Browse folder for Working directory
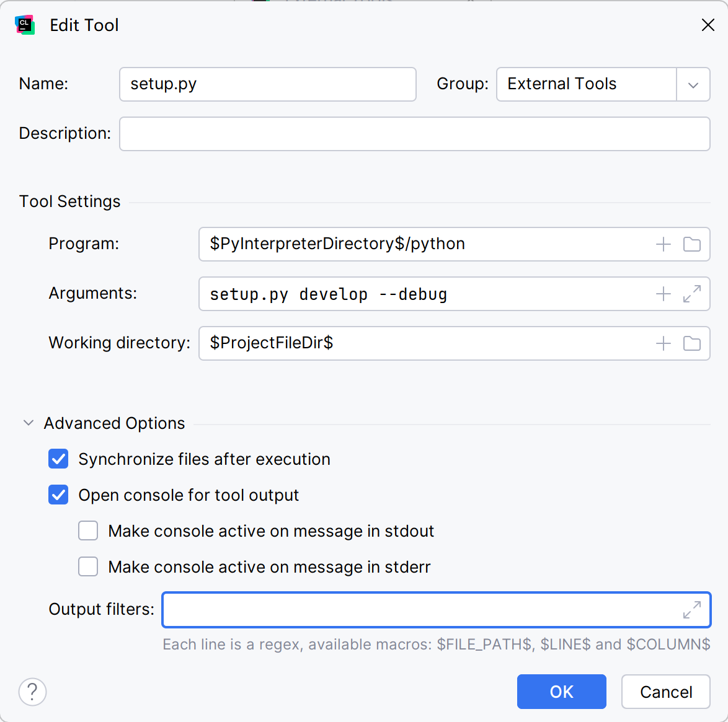The height and width of the screenshot is (722, 728). [691, 343]
